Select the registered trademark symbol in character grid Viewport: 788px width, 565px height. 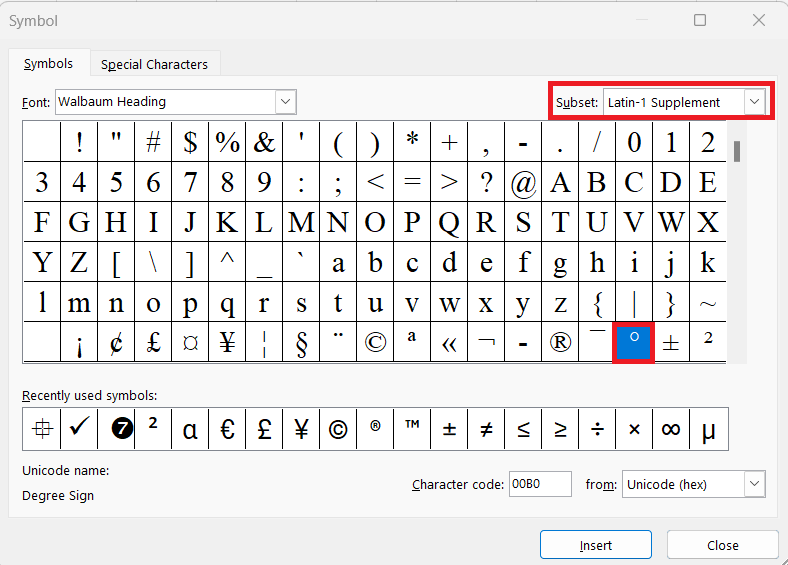pyautogui.click(x=560, y=342)
